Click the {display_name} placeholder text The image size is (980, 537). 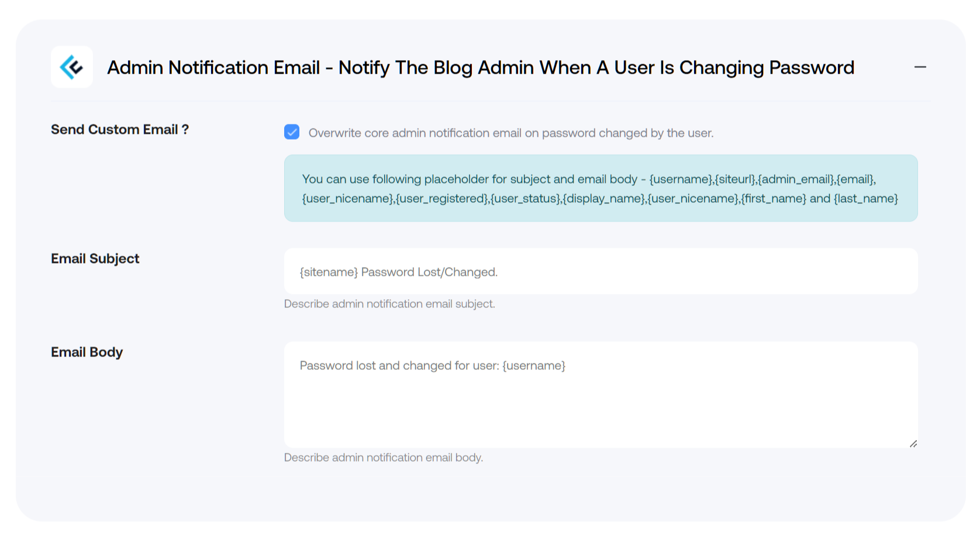pos(603,199)
